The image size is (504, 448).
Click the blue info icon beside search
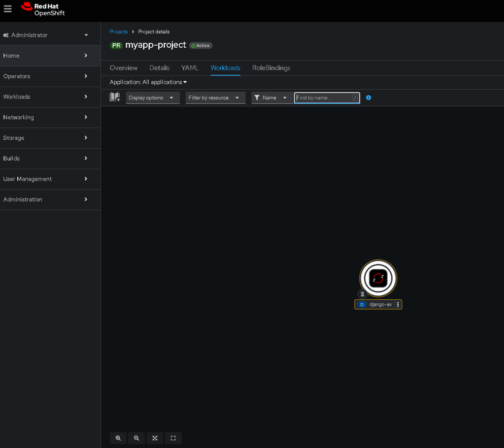point(369,97)
